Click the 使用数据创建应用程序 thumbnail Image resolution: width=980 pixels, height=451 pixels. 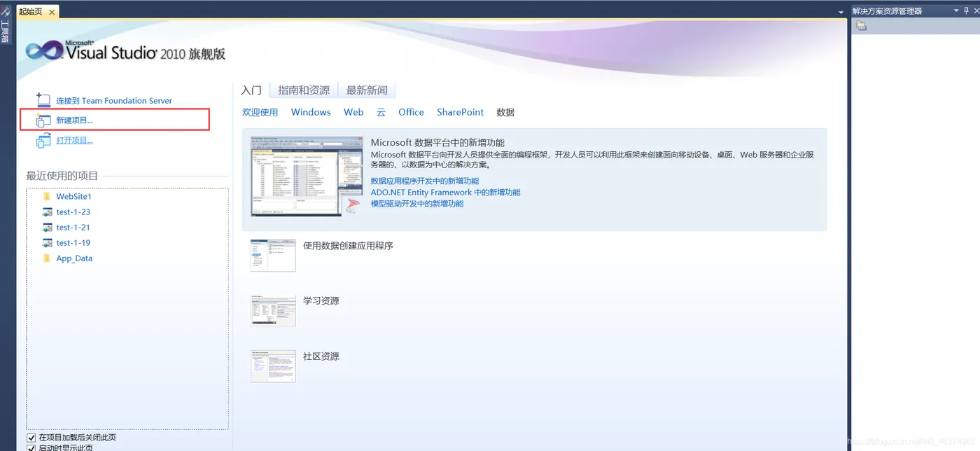273,256
